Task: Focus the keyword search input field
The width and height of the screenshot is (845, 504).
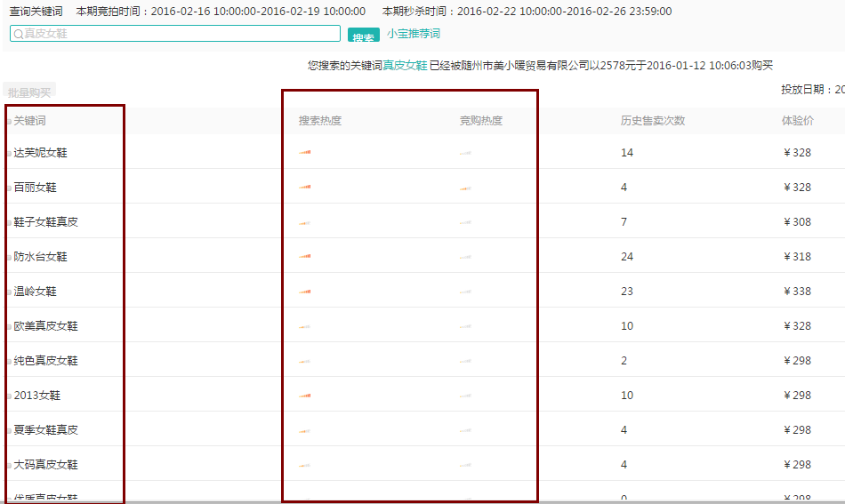Action: [178, 34]
